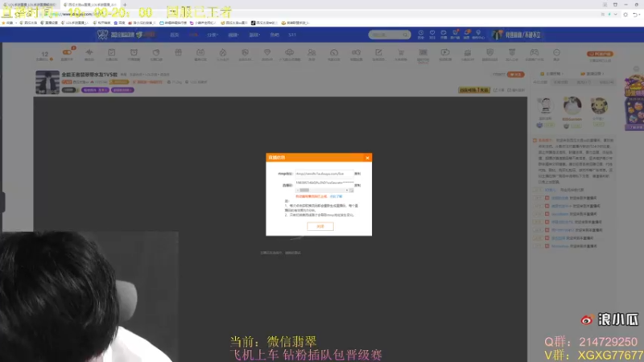Viewport: 644px width, 362px height.
Task: Copy the stream key via its copy link
Action: pyautogui.click(x=357, y=185)
